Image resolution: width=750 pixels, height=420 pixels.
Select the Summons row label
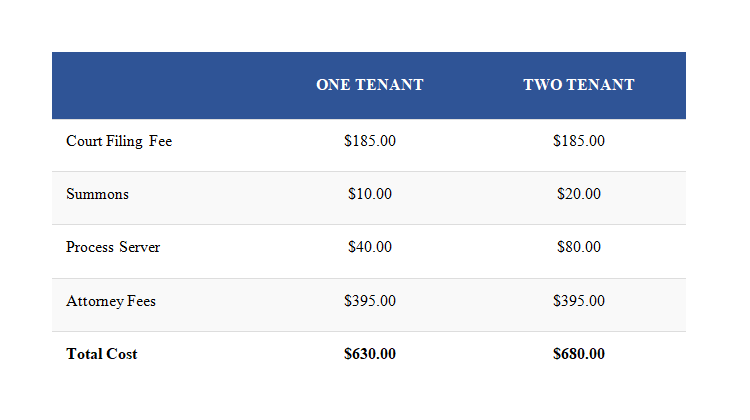97,194
